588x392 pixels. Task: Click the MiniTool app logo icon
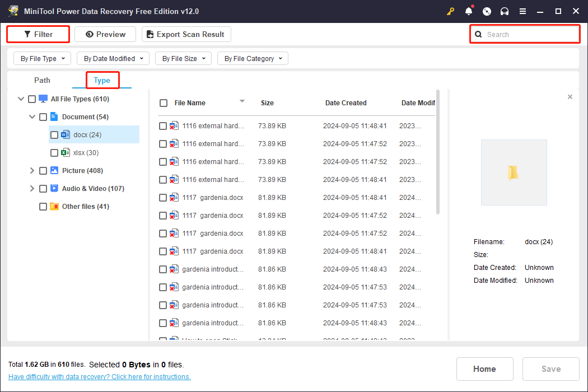(13, 11)
